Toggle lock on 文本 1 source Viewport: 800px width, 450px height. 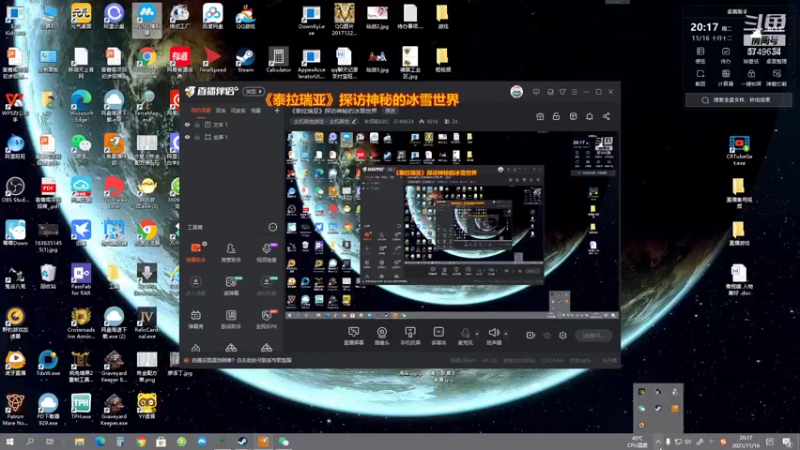click(x=197, y=124)
